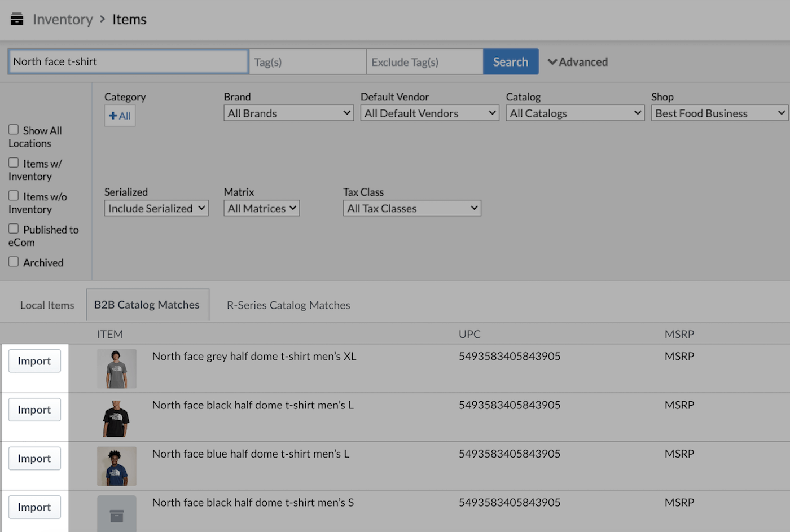
Task: Click the Exclude Tag(s) input field
Action: click(424, 62)
